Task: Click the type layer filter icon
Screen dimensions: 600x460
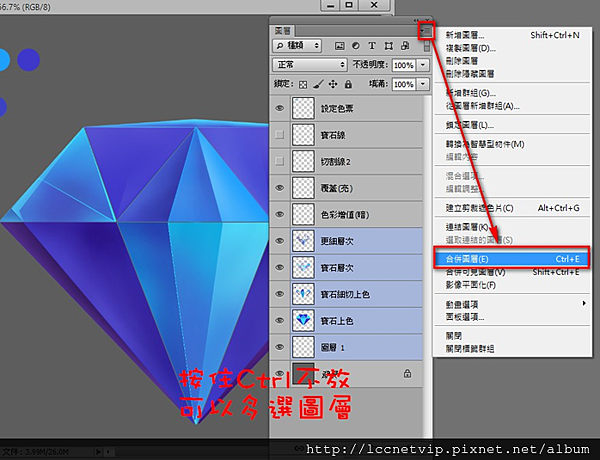Action: click(372, 46)
